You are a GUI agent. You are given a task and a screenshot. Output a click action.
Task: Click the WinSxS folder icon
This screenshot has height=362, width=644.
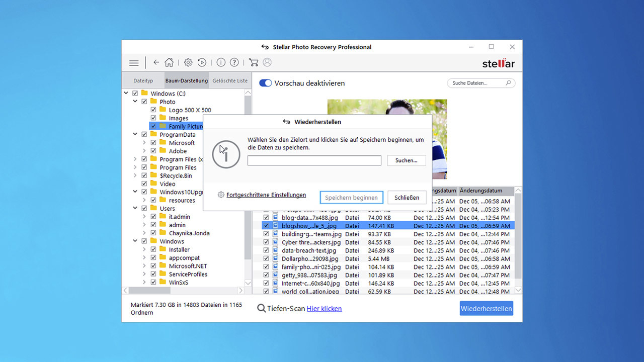pyautogui.click(x=163, y=282)
